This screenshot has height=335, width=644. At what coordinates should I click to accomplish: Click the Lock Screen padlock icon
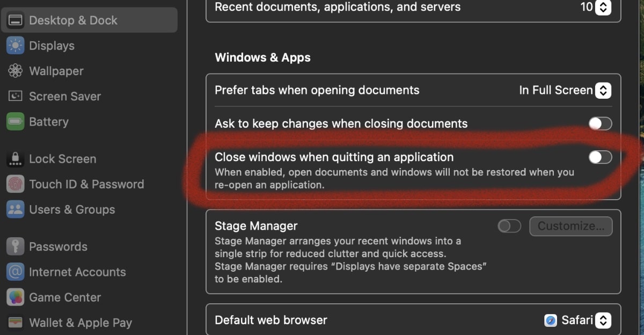[15, 159]
